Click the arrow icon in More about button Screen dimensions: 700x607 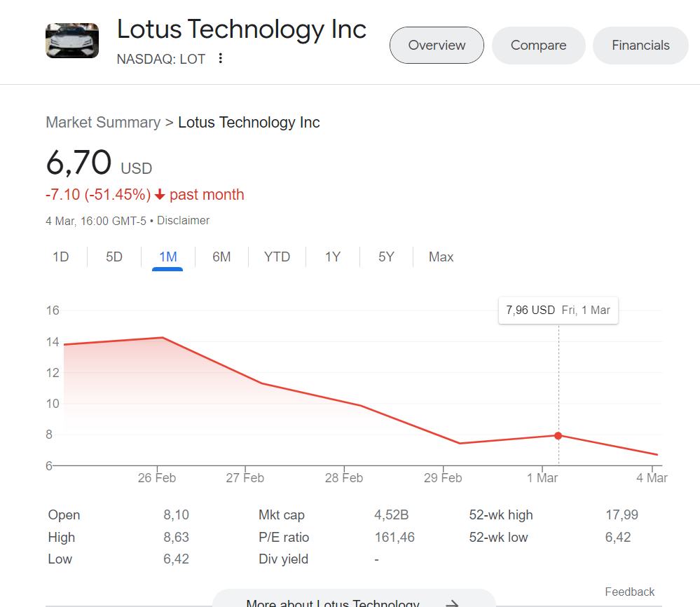point(452,603)
